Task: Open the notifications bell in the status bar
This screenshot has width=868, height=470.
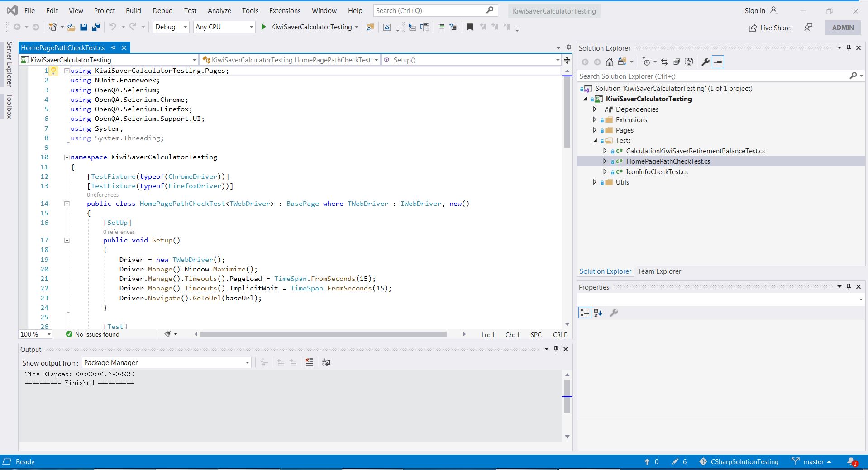Action: [x=852, y=462]
